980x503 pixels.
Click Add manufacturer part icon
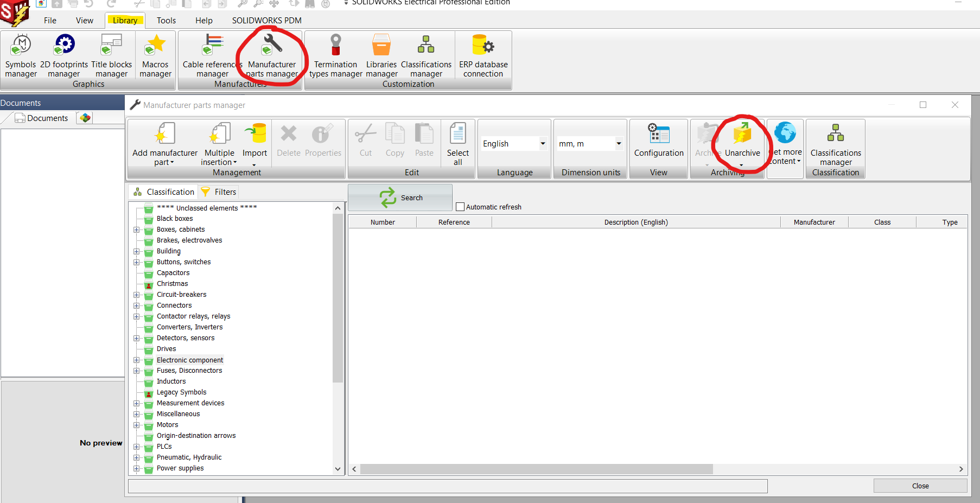165,144
